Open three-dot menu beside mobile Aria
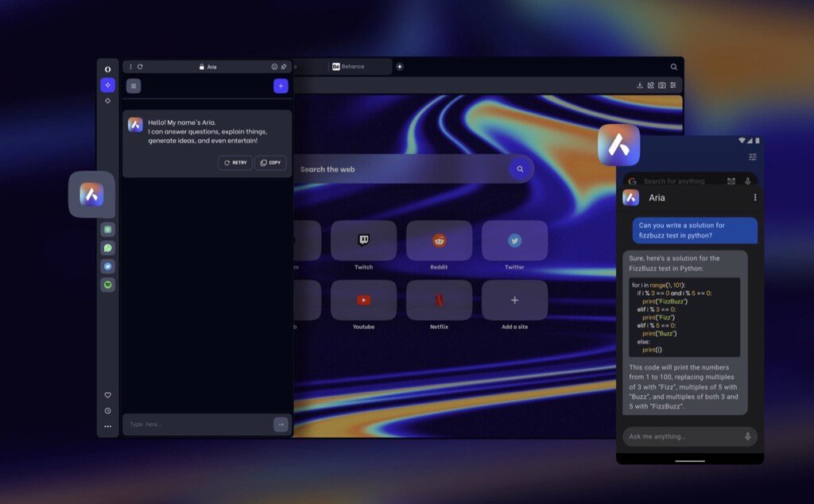Image resolution: width=814 pixels, height=504 pixels. coord(755,197)
